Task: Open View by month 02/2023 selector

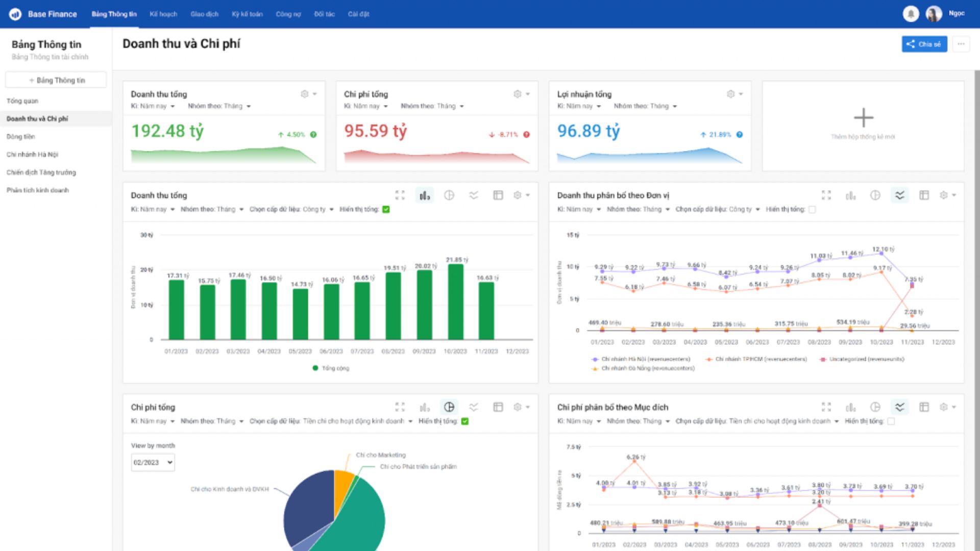Action: click(153, 463)
